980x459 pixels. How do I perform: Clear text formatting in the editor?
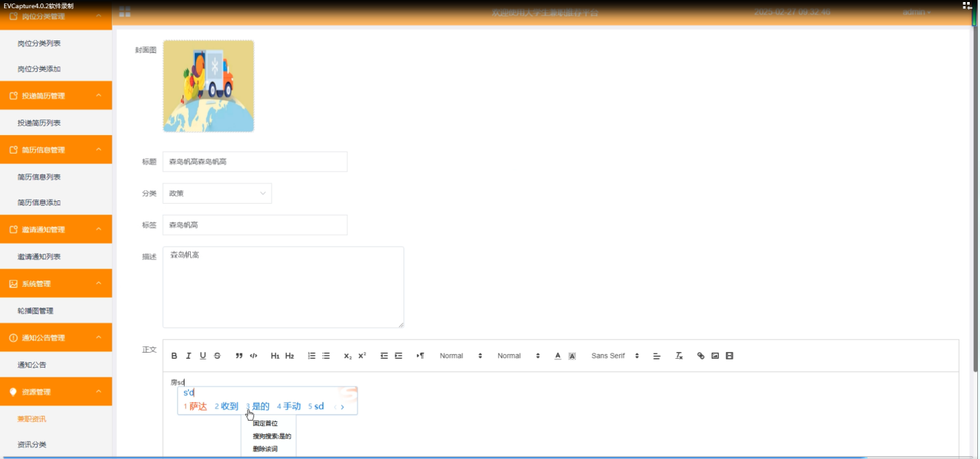tap(679, 356)
